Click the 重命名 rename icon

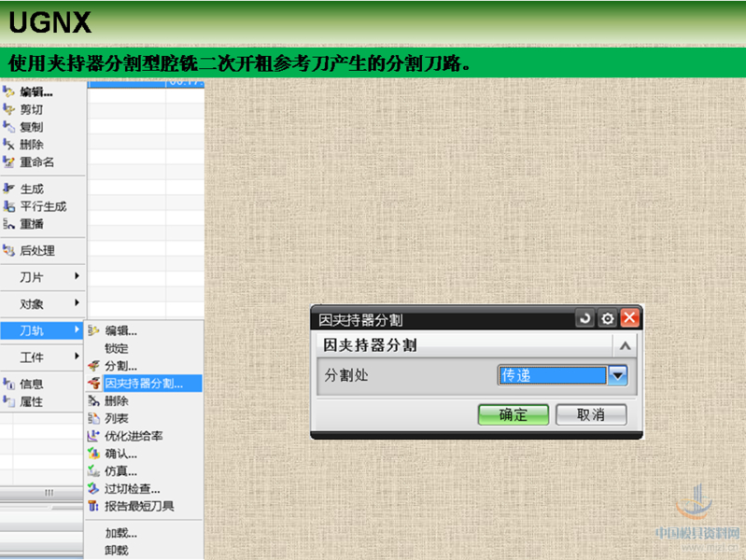tap(9, 162)
